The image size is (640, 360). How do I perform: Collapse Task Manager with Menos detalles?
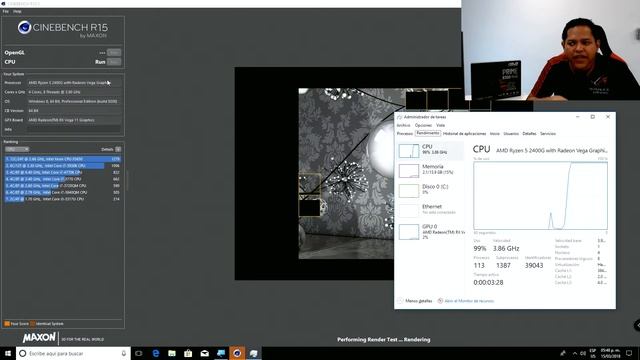(x=415, y=301)
